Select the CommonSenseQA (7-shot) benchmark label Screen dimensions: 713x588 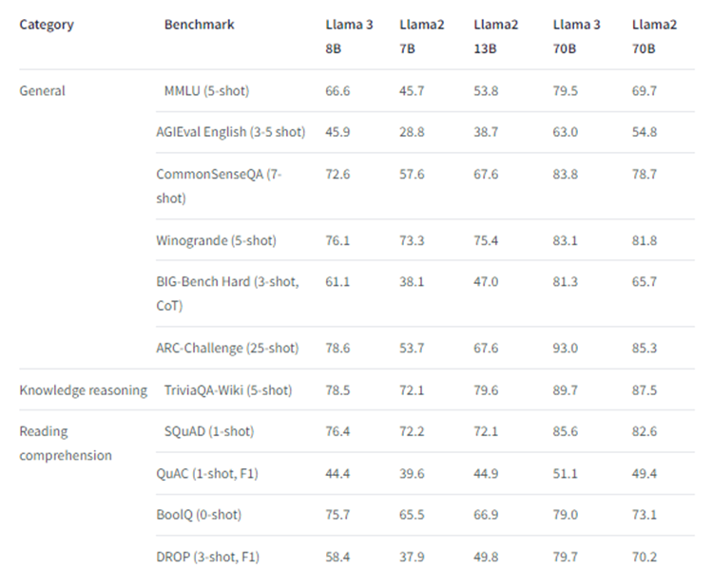point(219,186)
